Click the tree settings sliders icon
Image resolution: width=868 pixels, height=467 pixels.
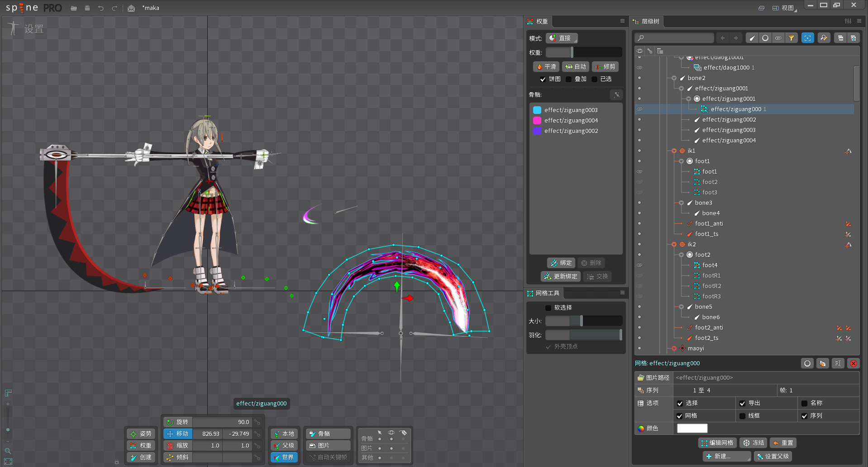click(848, 21)
